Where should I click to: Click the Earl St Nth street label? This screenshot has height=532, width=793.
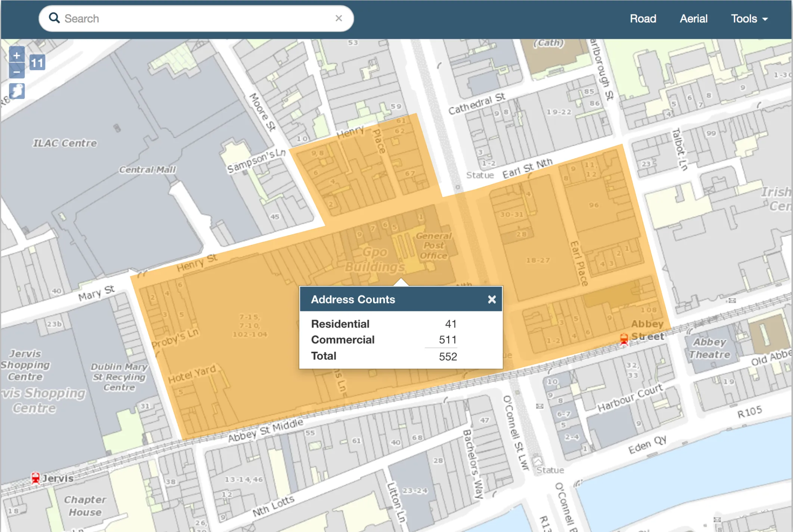(527, 169)
